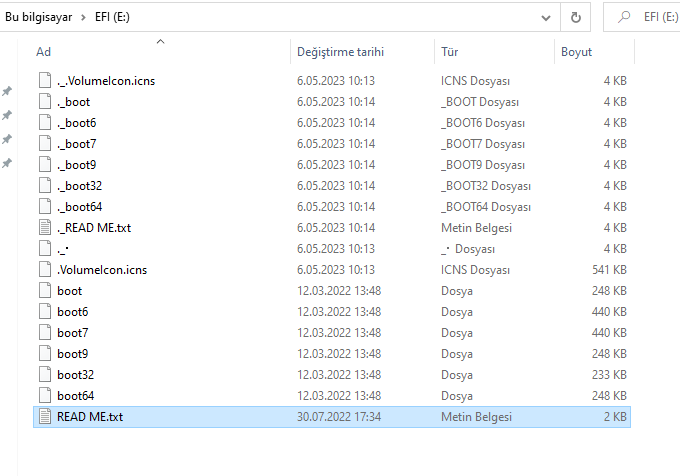Click file icon of the '._' file
The image size is (680, 476).
pos(45,248)
